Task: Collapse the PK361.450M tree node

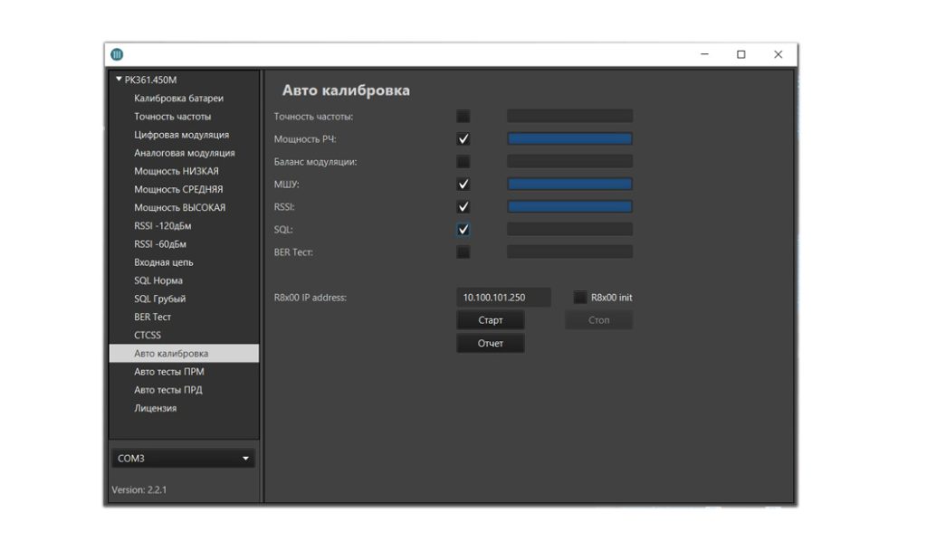Action: click(119, 80)
